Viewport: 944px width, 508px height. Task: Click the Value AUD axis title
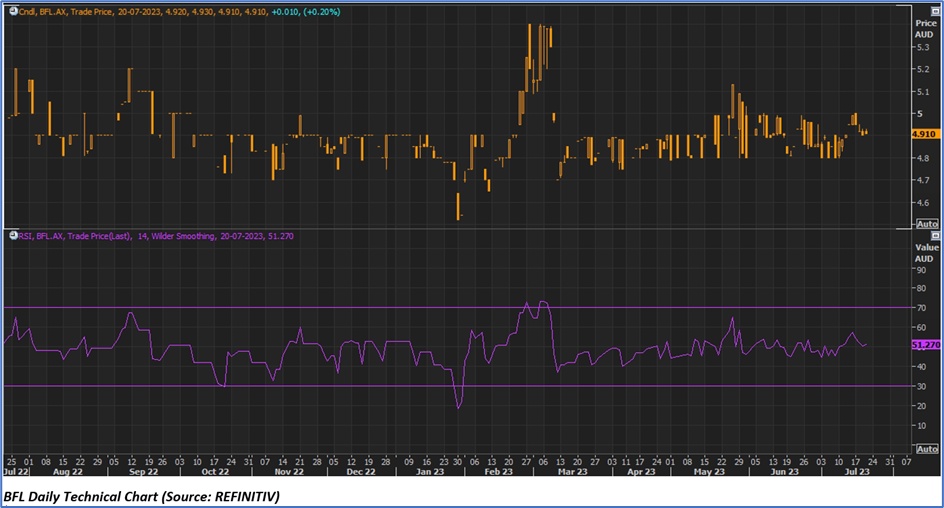[x=925, y=251]
